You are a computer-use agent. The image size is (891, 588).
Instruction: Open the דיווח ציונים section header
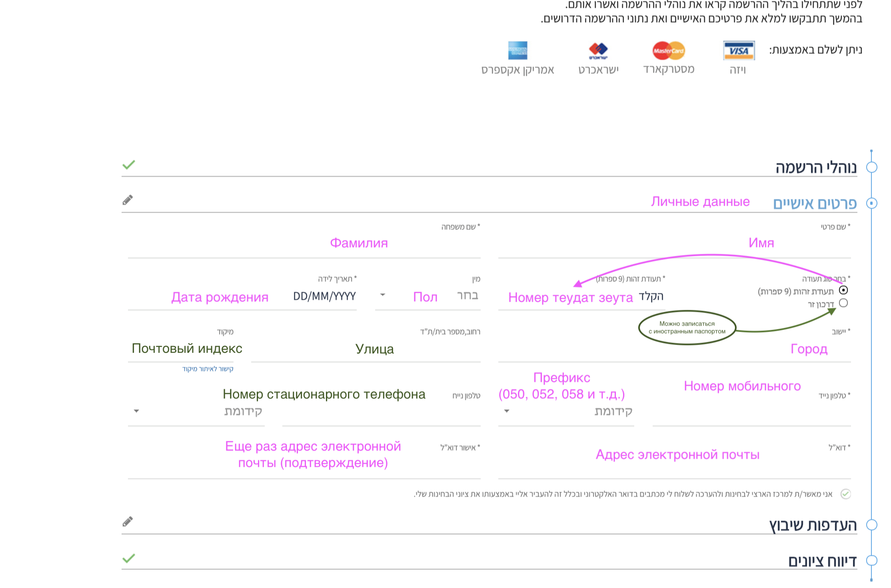[x=822, y=561]
